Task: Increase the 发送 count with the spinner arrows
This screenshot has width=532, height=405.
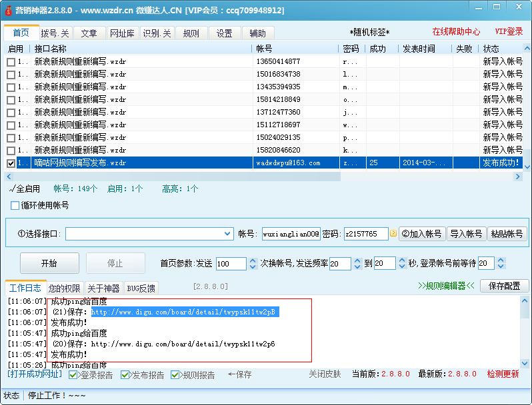Action: click(x=253, y=260)
